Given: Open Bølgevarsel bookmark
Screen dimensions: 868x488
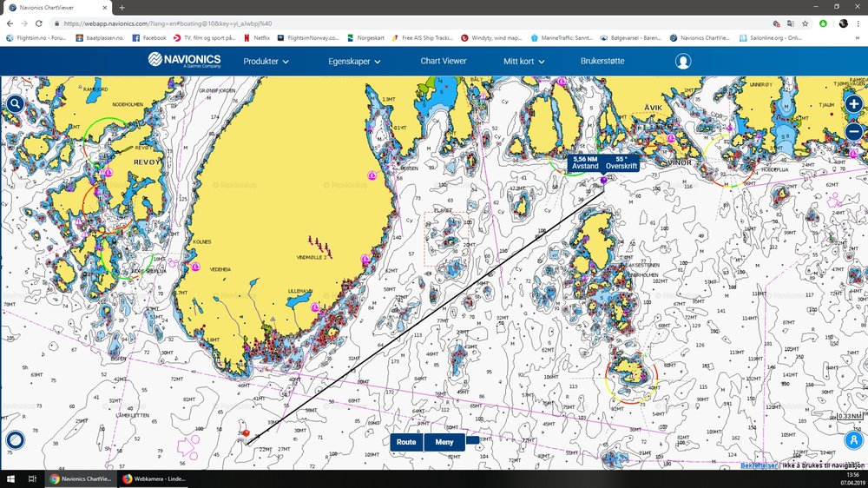Looking at the screenshot, I should coord(630,38).
